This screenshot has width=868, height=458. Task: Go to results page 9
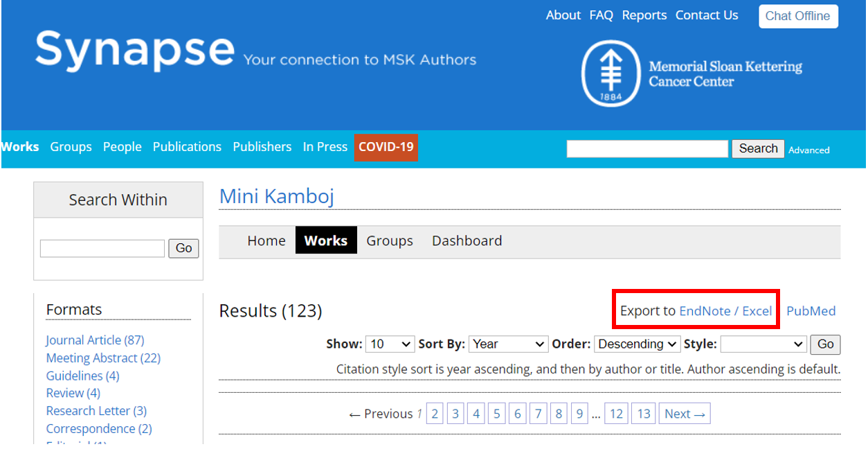579,414
